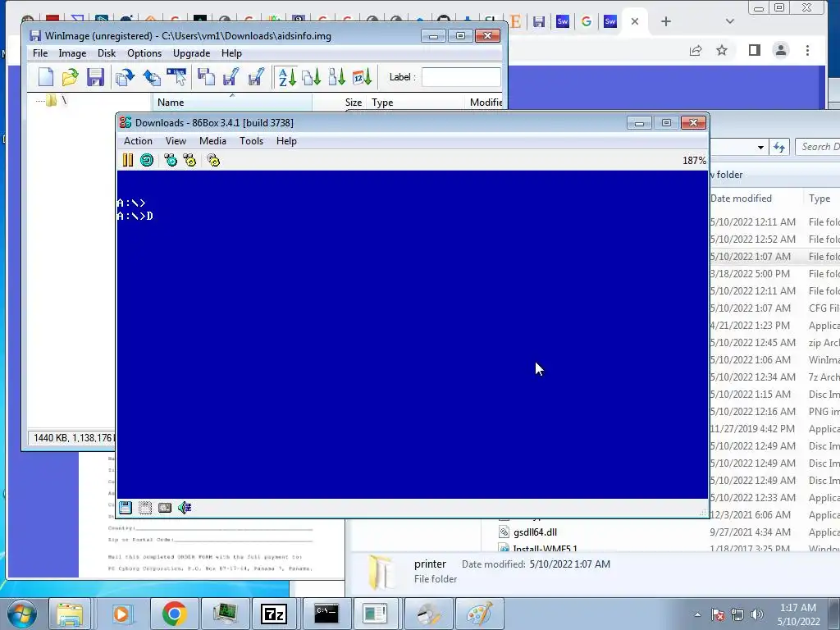
Task: Open WinImage Image menu
Action: [x=72, y=53]
